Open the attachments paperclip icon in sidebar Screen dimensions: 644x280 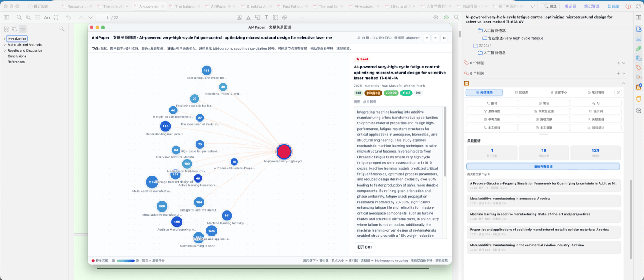pos(638,48)
